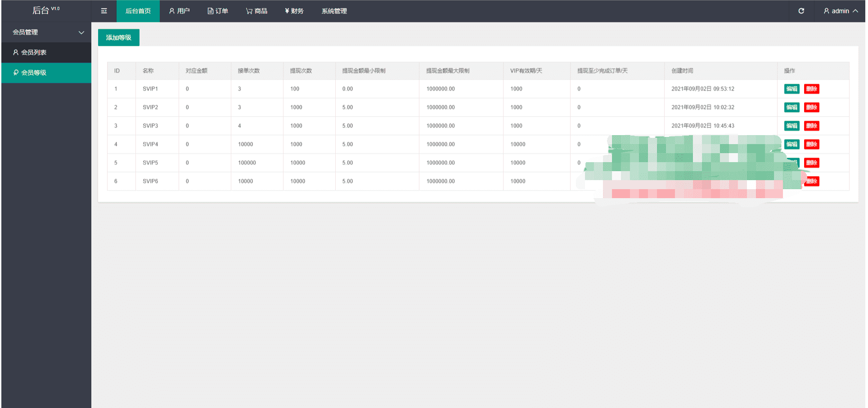Open the admin user dropdown
The image size is (868, 408).
coord(840,11)
